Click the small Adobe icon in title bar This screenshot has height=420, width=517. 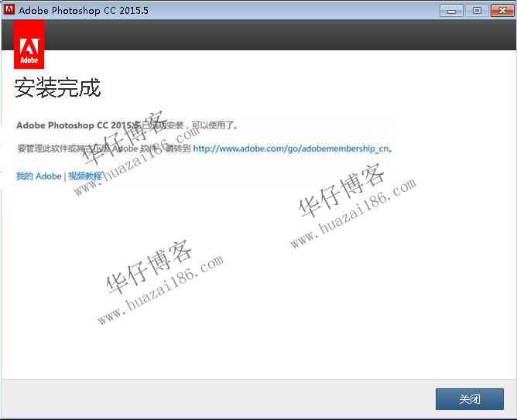point(9,9)
